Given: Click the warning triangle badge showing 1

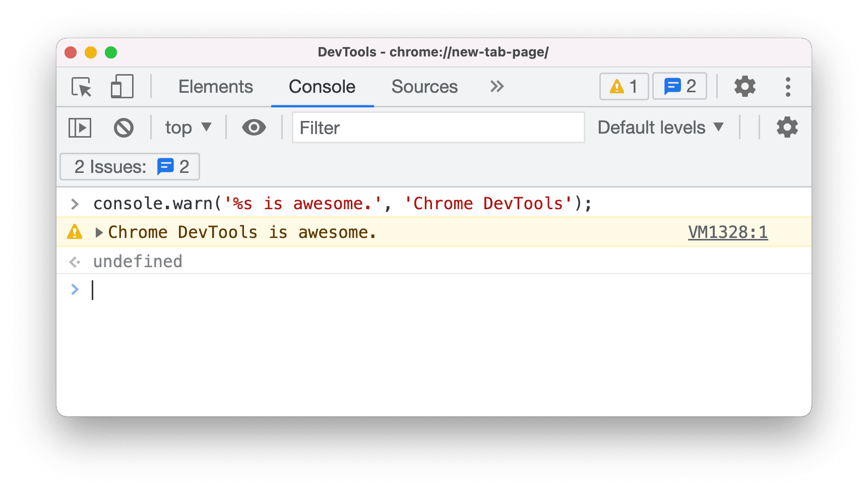Looking at the screenshot, I should [x=624, y=86].
